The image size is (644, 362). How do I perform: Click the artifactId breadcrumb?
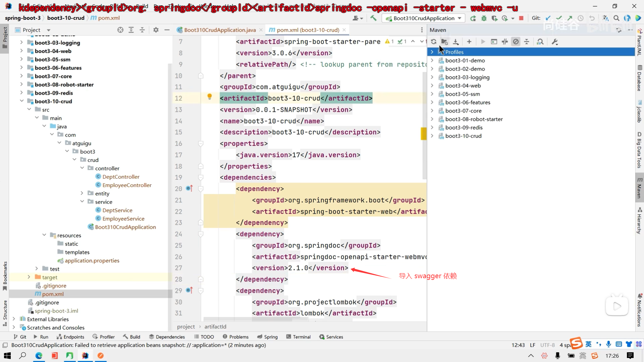[215, 326]
